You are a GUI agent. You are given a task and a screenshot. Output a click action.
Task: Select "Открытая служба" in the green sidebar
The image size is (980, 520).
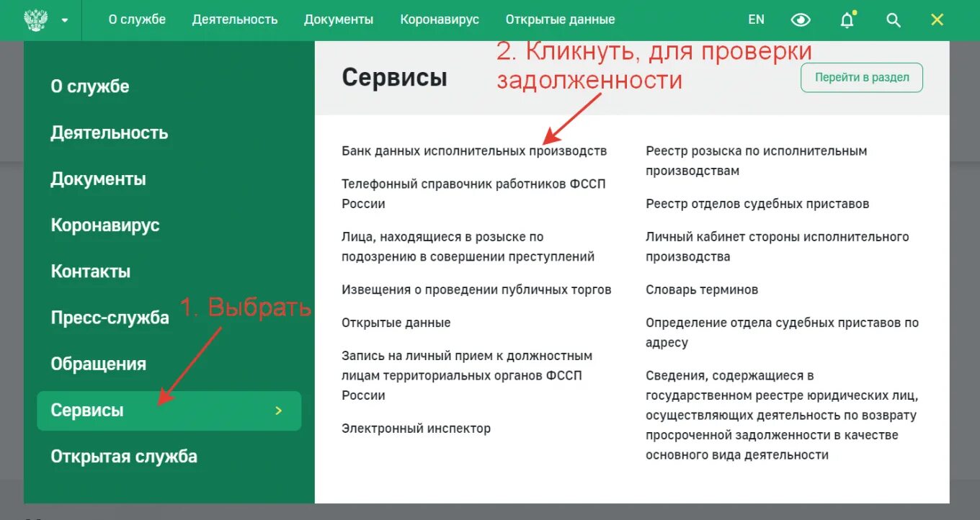pos(124,457)
